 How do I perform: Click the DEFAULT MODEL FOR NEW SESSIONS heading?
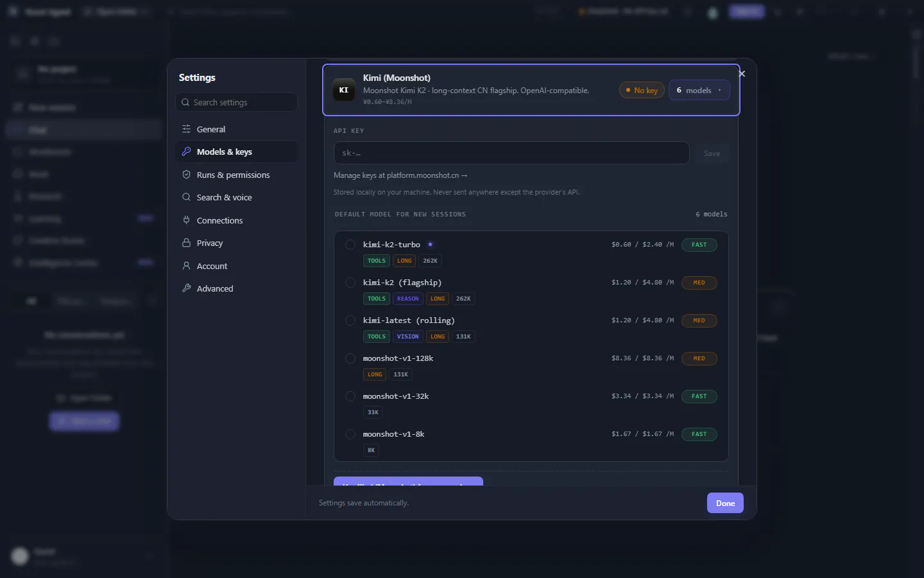400,215
